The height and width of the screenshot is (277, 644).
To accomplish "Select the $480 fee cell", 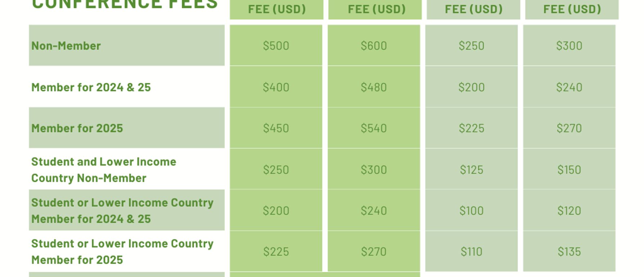I will point(374,87).
